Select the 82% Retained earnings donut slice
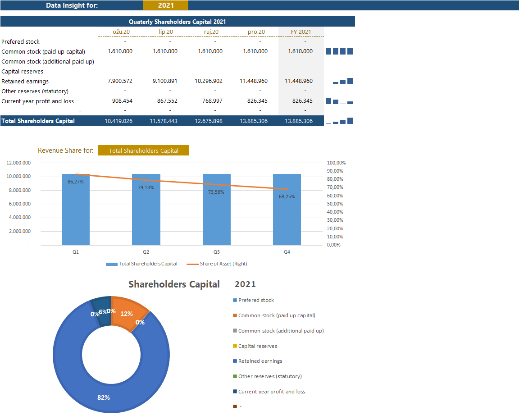Viewport: 519px width, 420px height. coord(104,397)
